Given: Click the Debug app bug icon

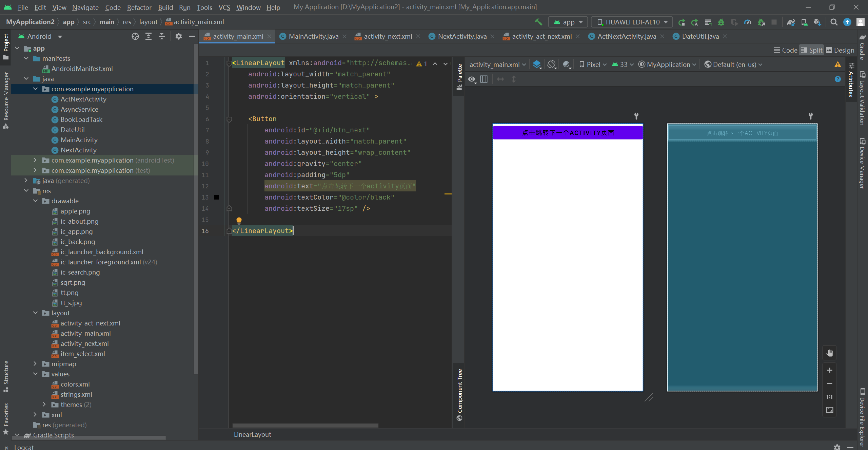Looking at the screenshot, I should (x=721, y=22).
